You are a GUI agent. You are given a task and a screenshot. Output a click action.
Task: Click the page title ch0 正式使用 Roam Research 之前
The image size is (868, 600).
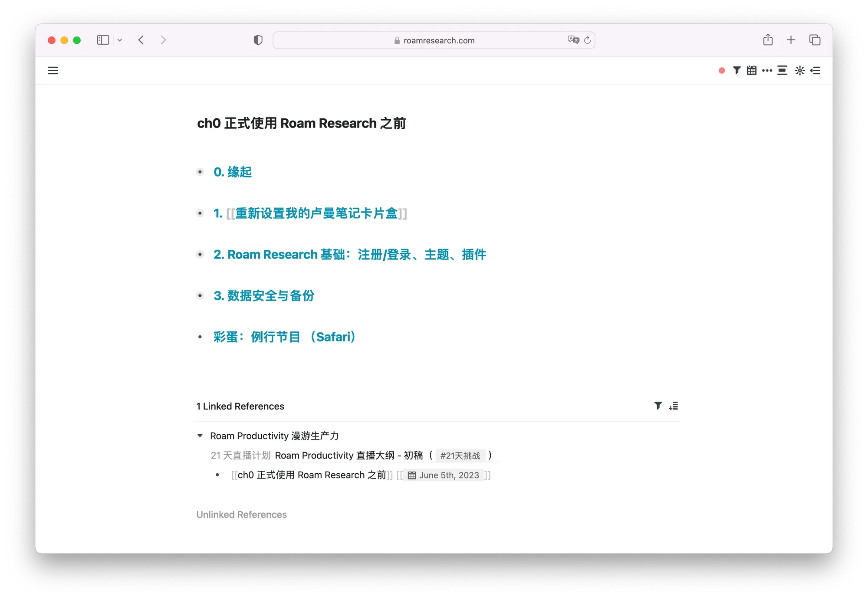301,123
